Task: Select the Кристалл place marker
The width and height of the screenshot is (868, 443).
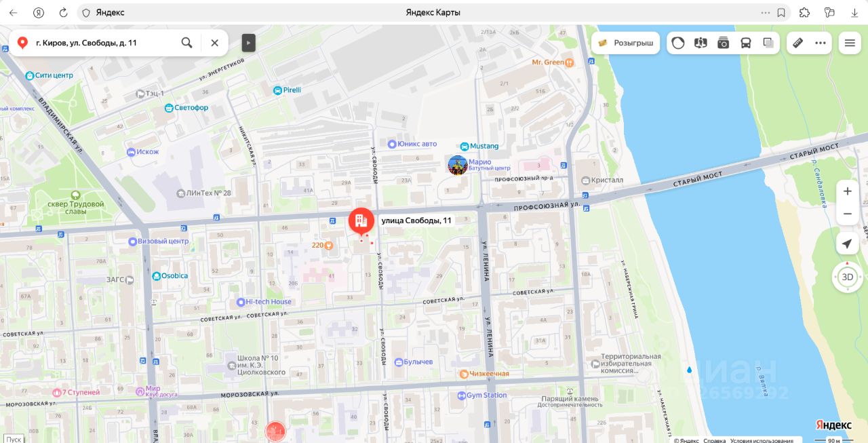Action: 586,180
